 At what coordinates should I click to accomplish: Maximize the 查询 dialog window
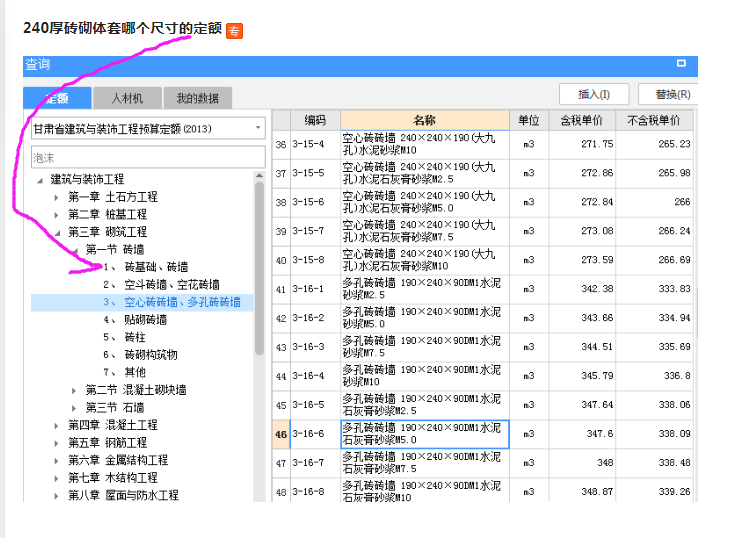(681, 63)
